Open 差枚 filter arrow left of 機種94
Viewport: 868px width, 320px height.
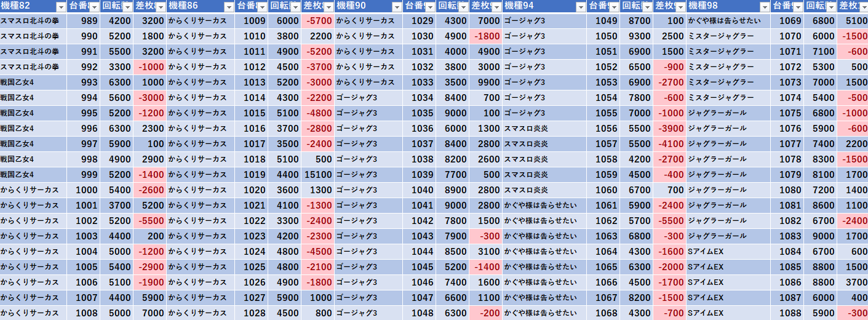pyautogui.click(x=496, y=7)
